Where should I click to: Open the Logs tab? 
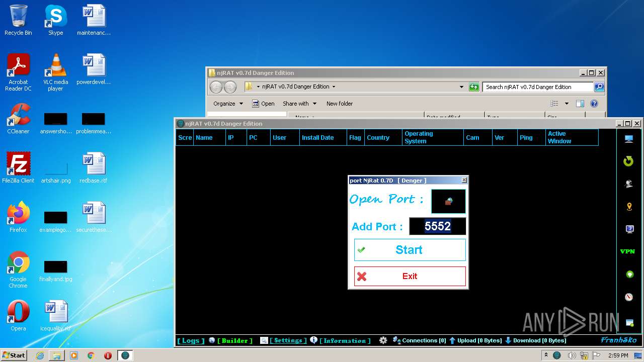[x=191, y=340]
